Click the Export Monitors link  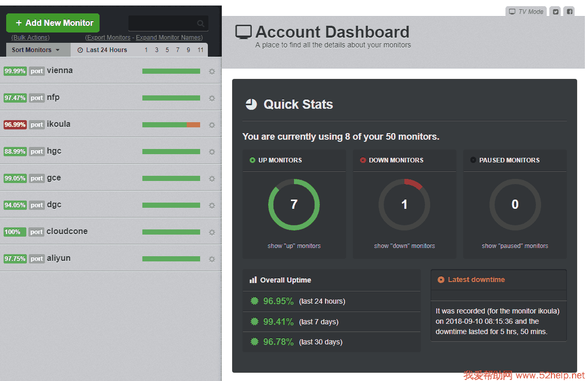(x=108, y=38)
